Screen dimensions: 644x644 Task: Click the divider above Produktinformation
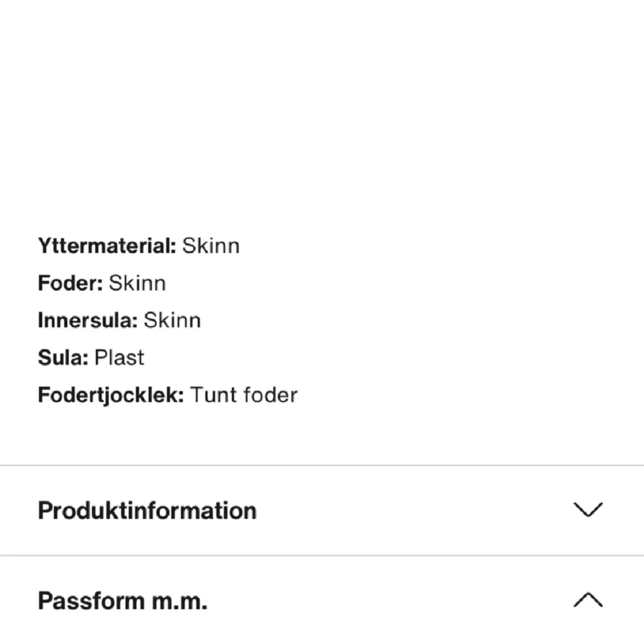point(322,465)
